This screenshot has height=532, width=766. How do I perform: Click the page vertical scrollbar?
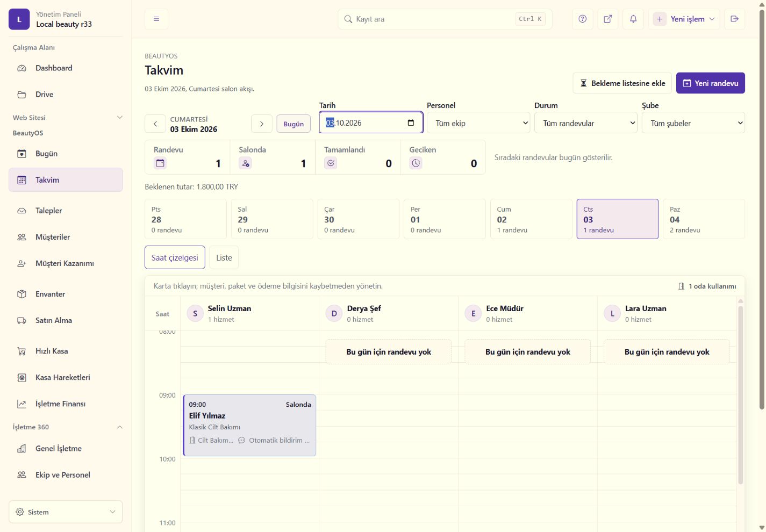coord(762,210)
